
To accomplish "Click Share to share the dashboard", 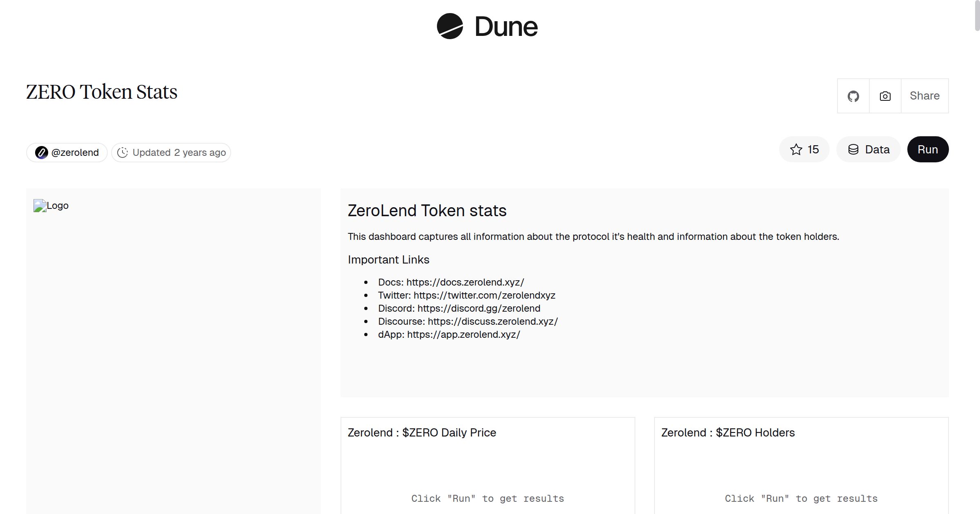I will [924, 95].
